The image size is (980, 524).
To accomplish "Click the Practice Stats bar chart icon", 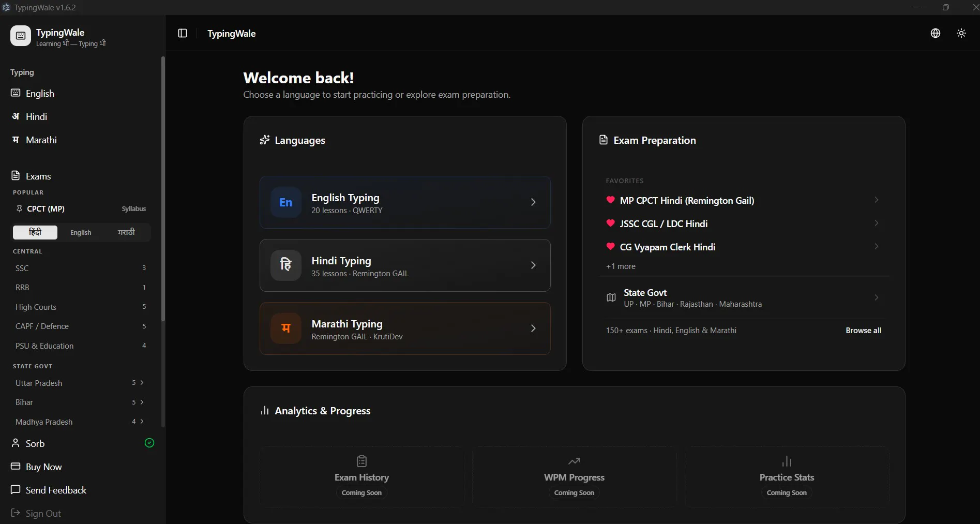I will coord(787,461).
